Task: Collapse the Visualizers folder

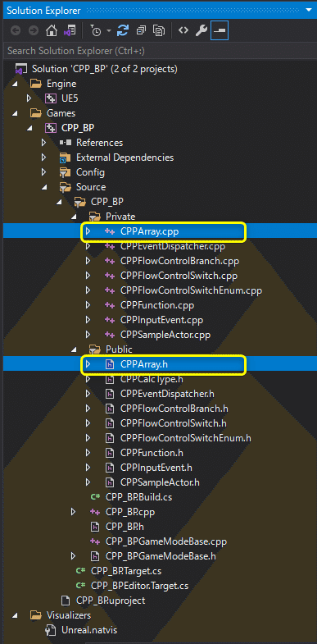Action: 15,615
